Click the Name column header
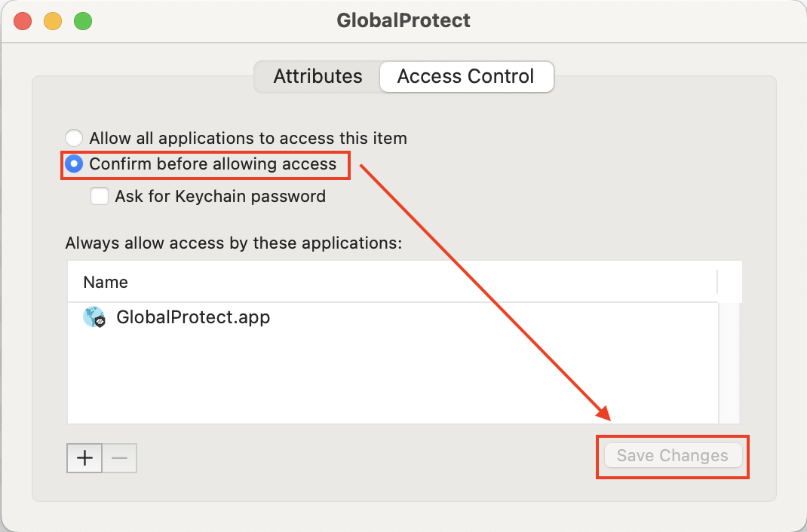This screenshot has width=807, height=532. coord(106,281)
